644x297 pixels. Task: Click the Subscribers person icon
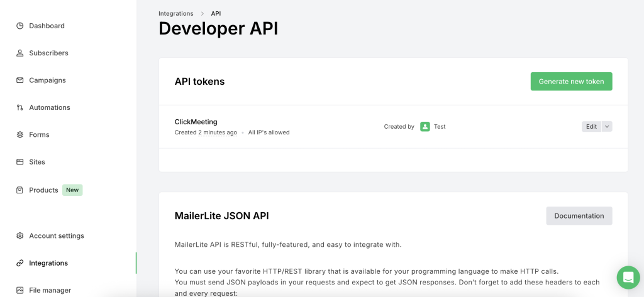20,53
